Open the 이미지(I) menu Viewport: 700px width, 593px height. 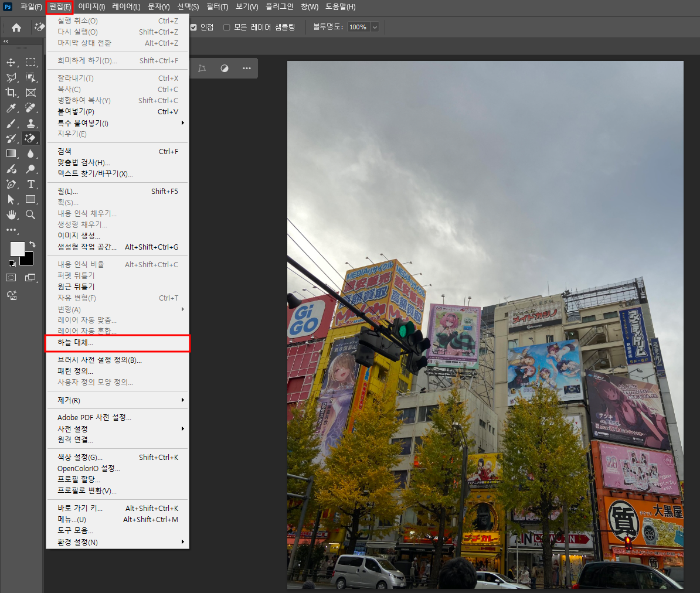coord(91,6)
